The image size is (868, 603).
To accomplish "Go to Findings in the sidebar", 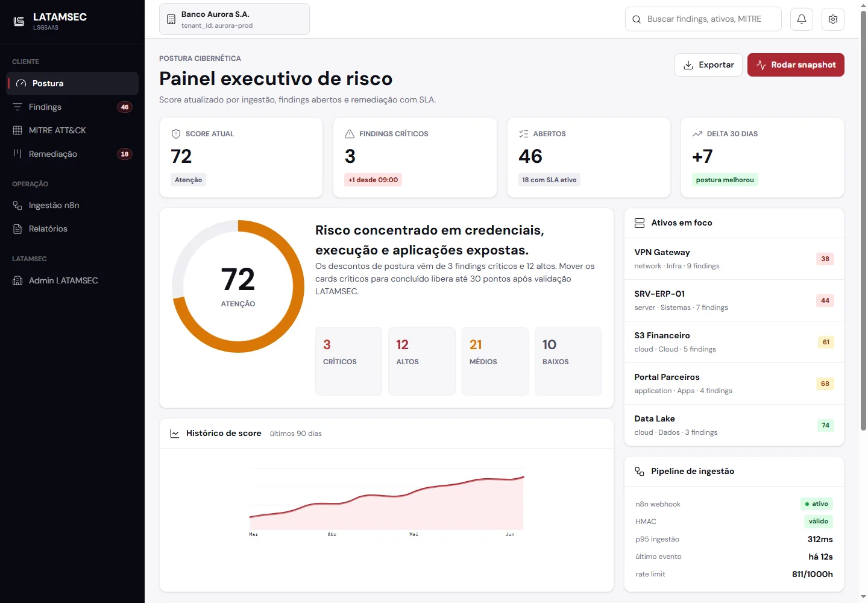I will point(72,107).
